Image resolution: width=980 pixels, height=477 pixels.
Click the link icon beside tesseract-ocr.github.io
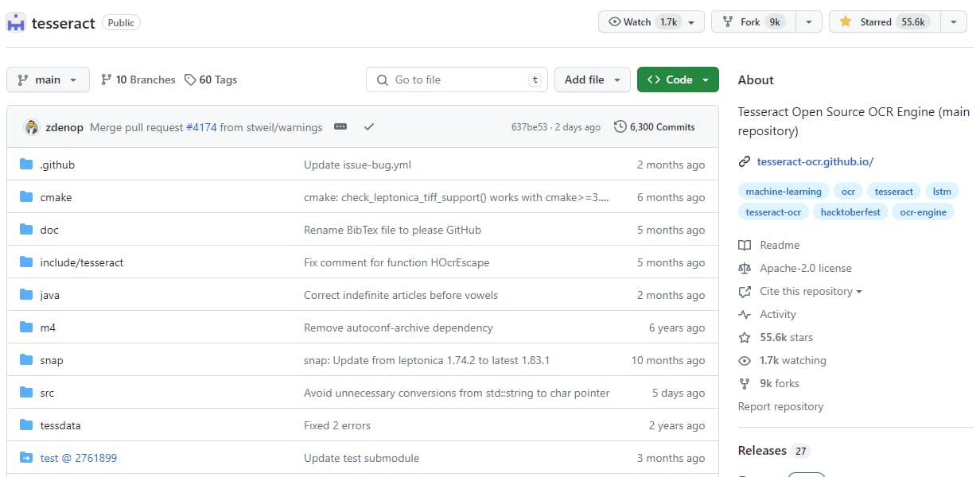click(745, 161)
